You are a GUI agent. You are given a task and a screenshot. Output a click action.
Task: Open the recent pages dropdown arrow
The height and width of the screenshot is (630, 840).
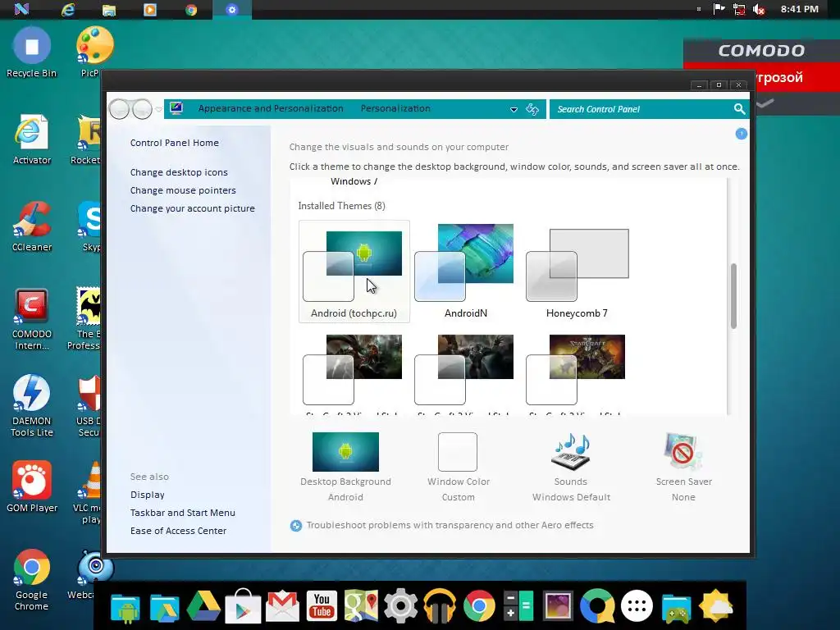pyautogui.click(x=158, y=109)
